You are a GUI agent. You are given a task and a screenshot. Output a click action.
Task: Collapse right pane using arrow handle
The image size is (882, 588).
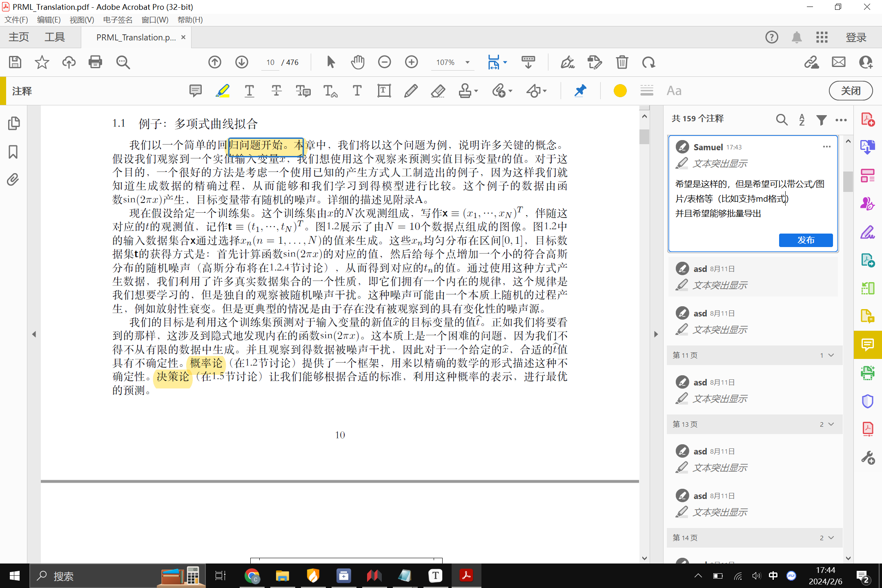point(656,334)
